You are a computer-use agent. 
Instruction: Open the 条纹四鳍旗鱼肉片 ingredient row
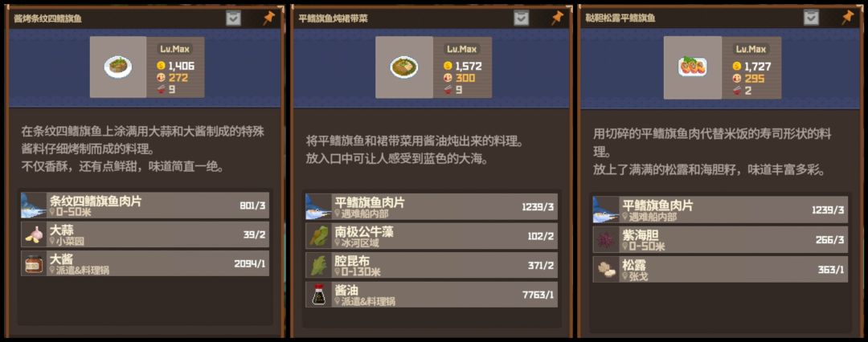pyautogui.click(x=145, y=206)
